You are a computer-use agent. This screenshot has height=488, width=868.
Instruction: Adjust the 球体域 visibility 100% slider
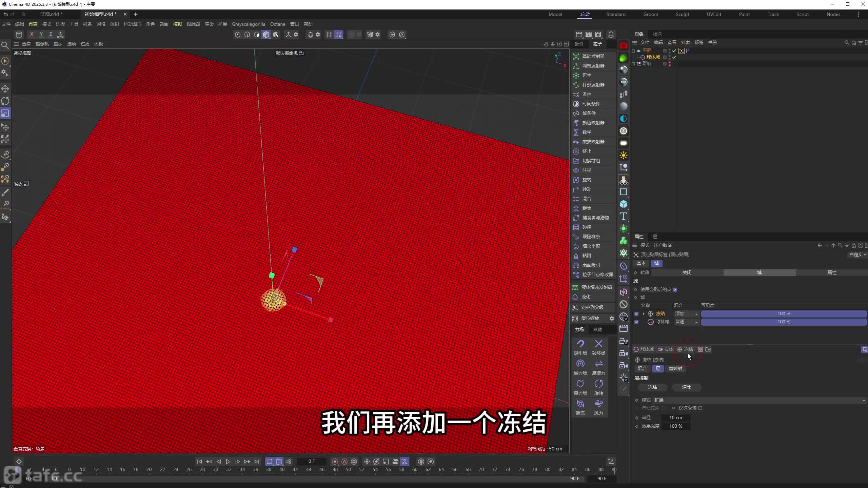click(x=784, y=322)
